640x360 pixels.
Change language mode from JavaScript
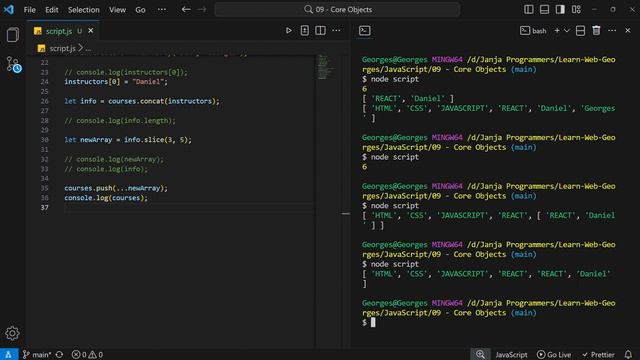[x=511, y=355]
